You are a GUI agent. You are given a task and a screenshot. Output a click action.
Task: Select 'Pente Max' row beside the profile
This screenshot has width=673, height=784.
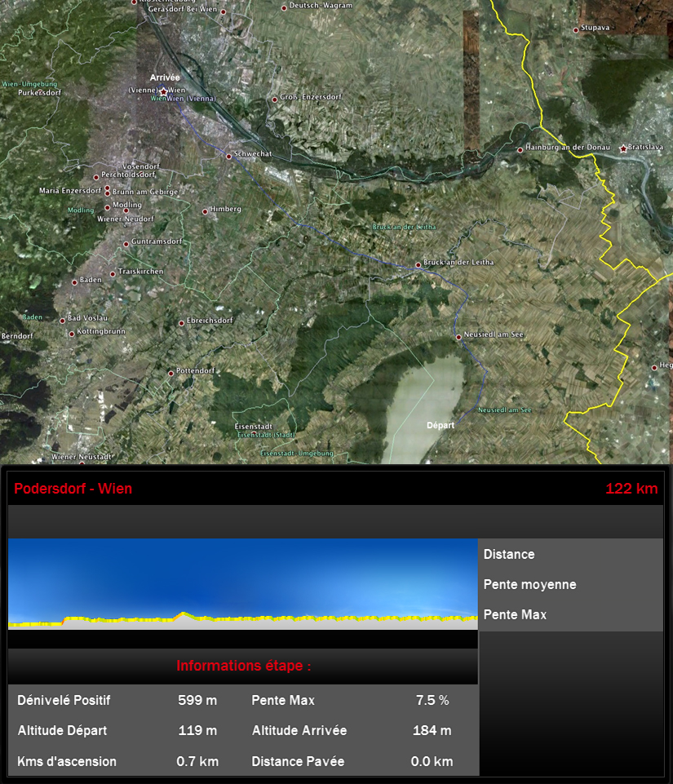point(570,614)
